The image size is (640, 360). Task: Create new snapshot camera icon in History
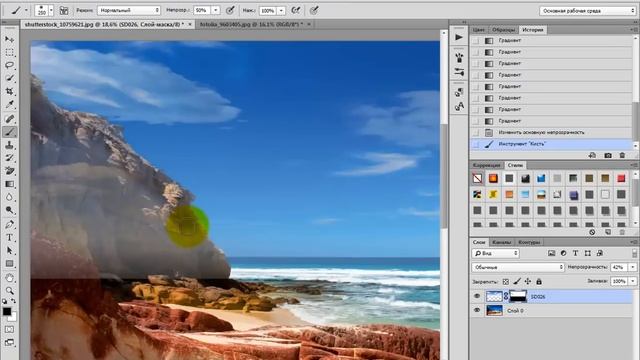coord(608,156)
